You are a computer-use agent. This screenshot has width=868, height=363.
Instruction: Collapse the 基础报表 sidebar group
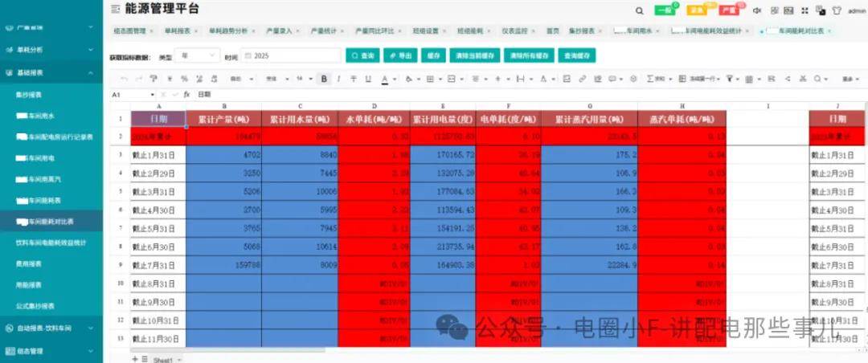51,72
